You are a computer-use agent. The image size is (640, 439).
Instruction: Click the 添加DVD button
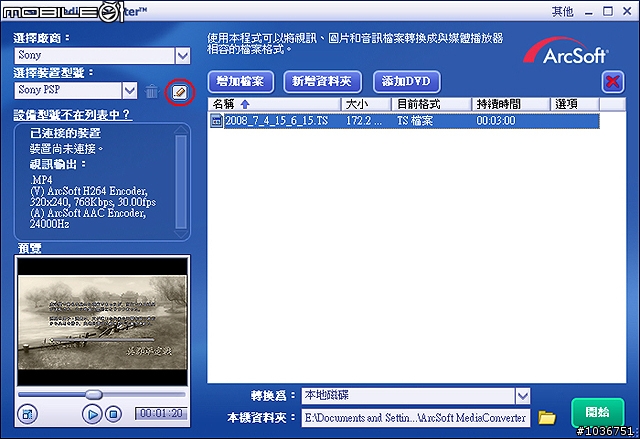(407, 82)
